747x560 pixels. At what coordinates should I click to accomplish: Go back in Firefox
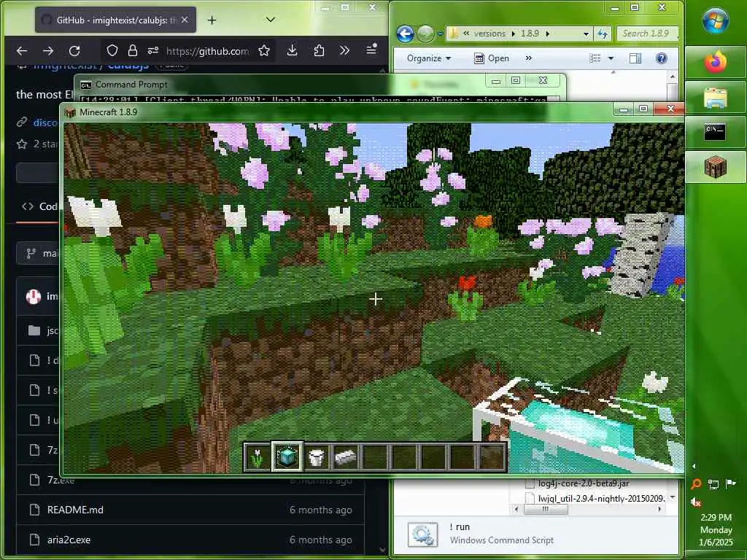click(22, 51)
